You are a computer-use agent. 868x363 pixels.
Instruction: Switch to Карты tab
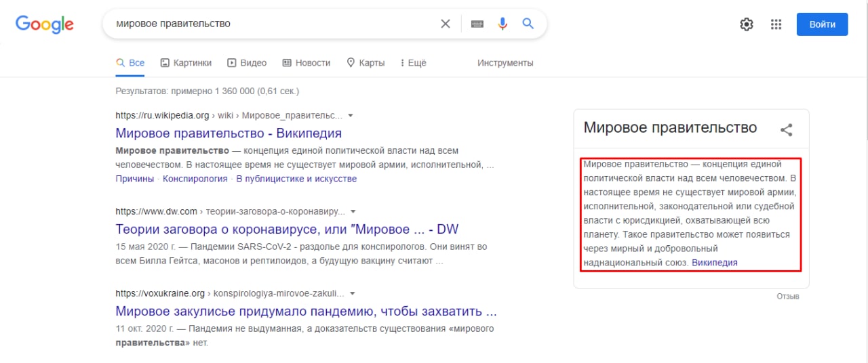[366, 63]
